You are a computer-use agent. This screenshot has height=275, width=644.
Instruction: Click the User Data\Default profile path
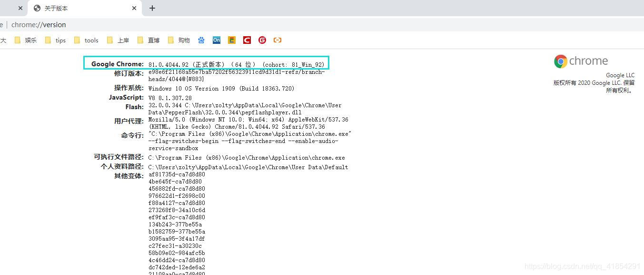pyautogui.click(x=248, y=167)
